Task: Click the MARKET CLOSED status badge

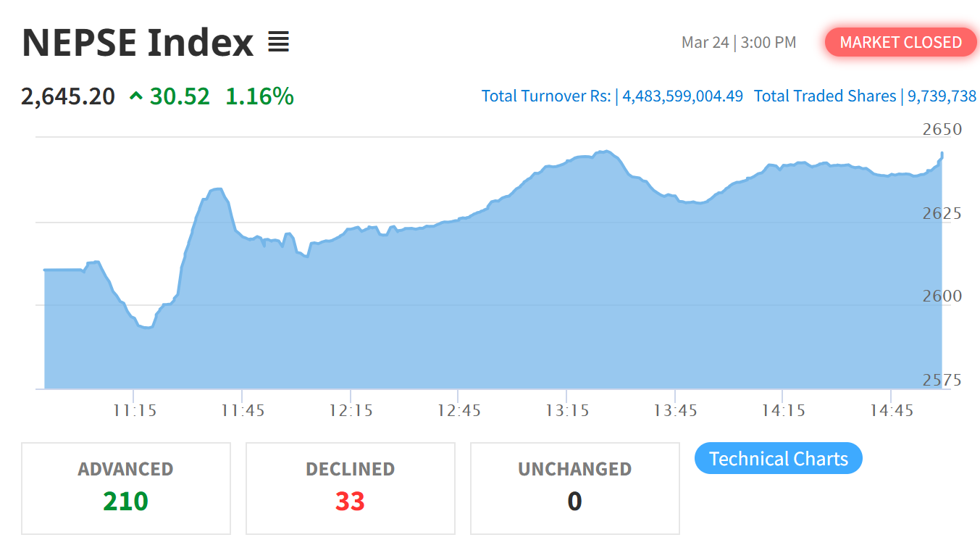Action: [x=900, y=42]
